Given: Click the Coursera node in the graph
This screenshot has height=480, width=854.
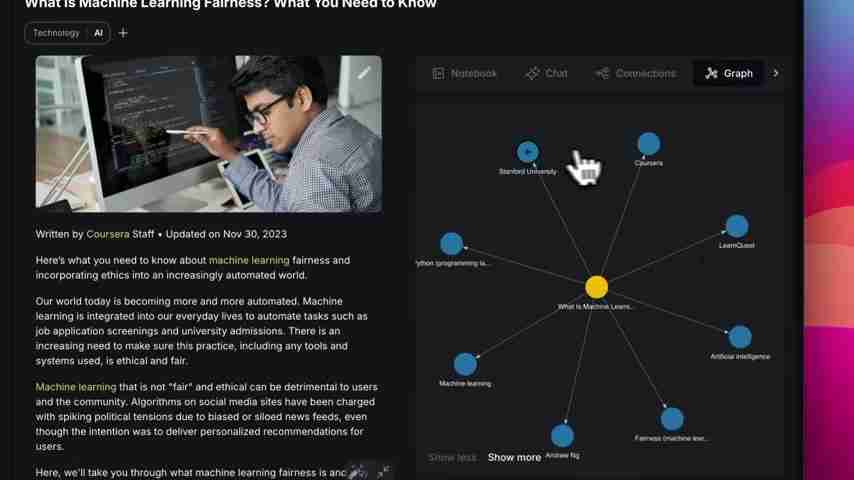Looking at the screenshot, I should click(649, 144).
